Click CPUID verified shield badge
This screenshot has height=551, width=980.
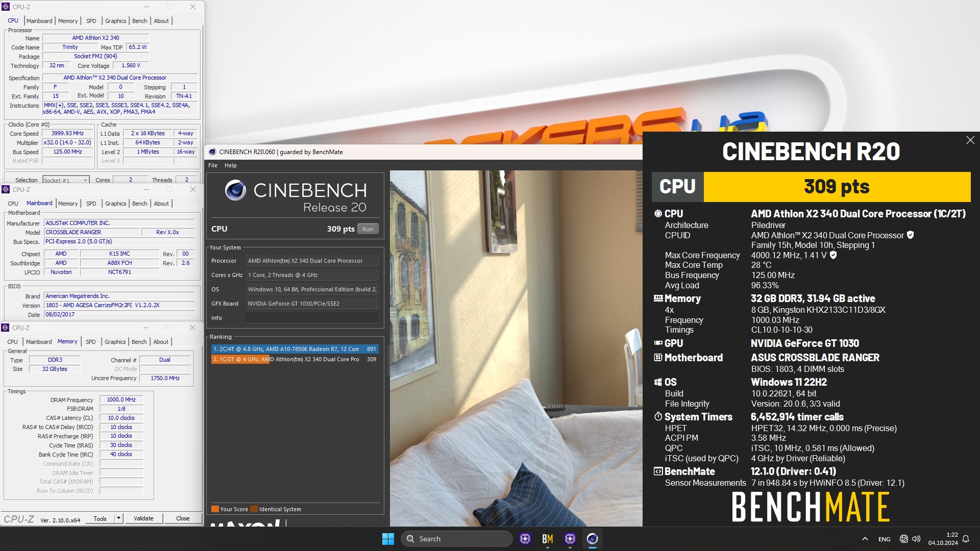[910, 235]
